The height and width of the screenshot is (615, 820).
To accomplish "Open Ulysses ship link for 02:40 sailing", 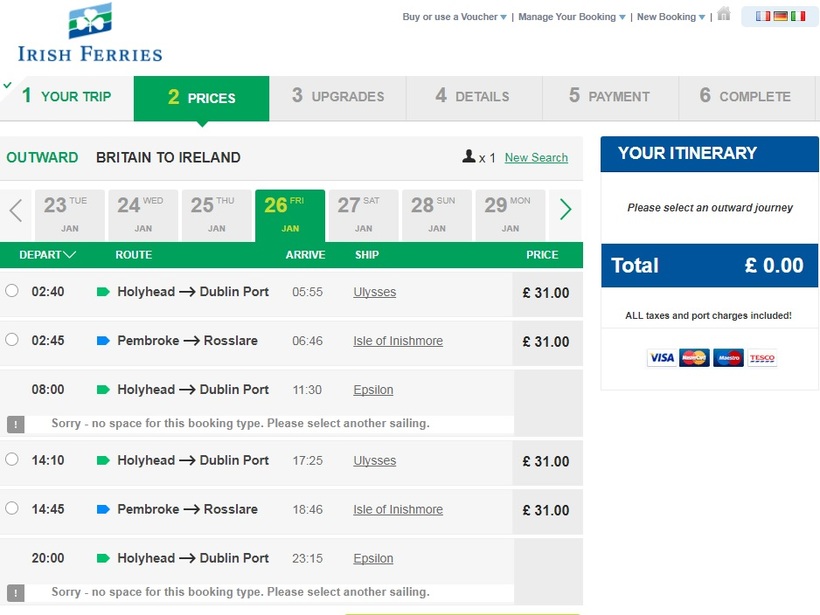I will (x=374, y=292).
